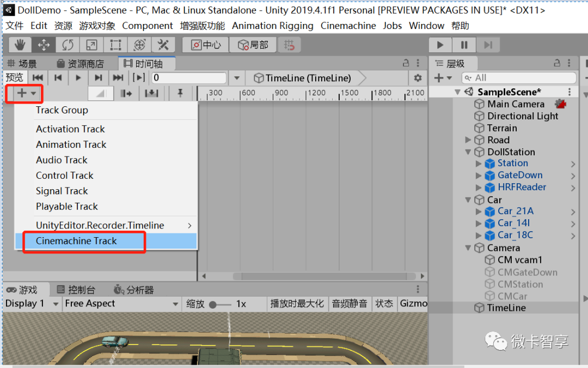Toggle timeline play range mode
Image resolution: width=588 pixels, height=368 pixels.
pos(138,78)
